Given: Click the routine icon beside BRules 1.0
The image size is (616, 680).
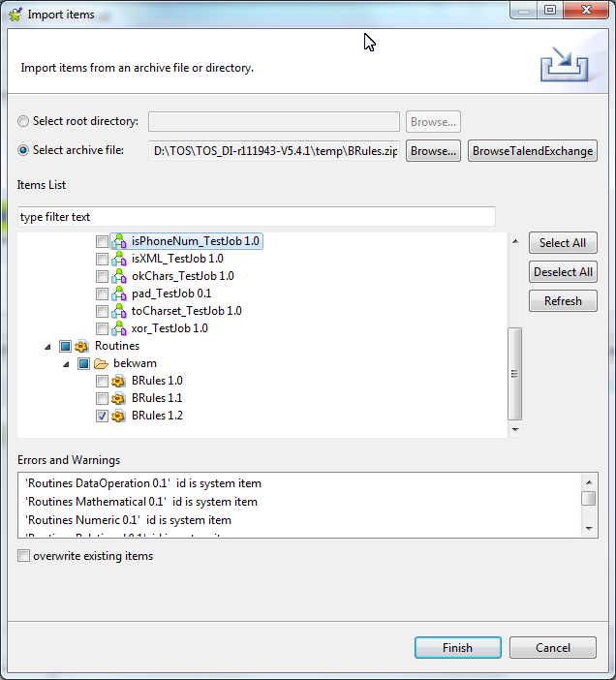Looking at the screenshot, I should 119,381.
